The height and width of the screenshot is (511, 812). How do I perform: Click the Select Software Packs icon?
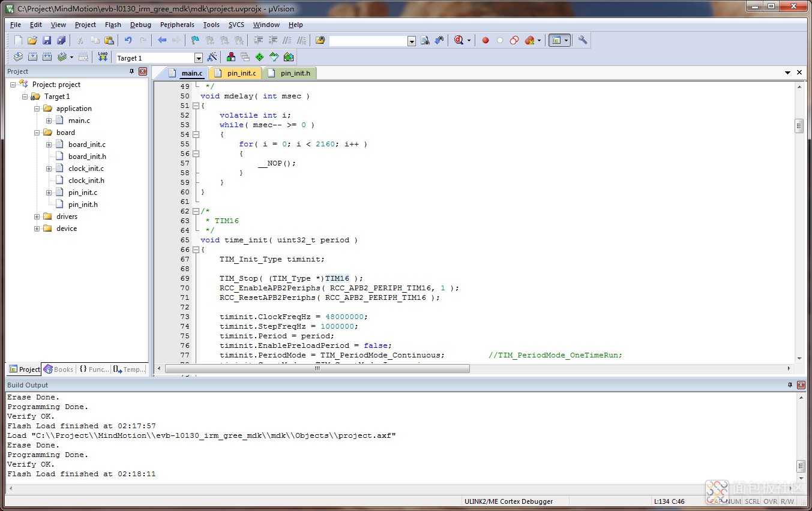pos(274,57)
